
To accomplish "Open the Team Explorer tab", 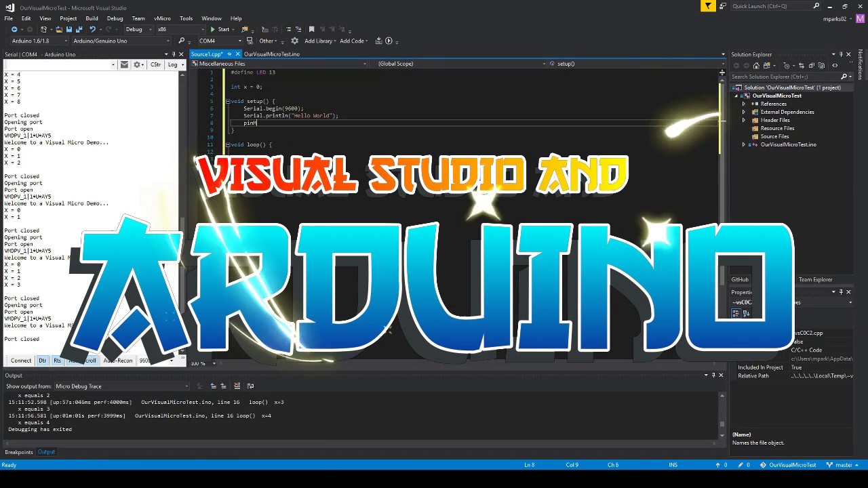I will 815,279.
